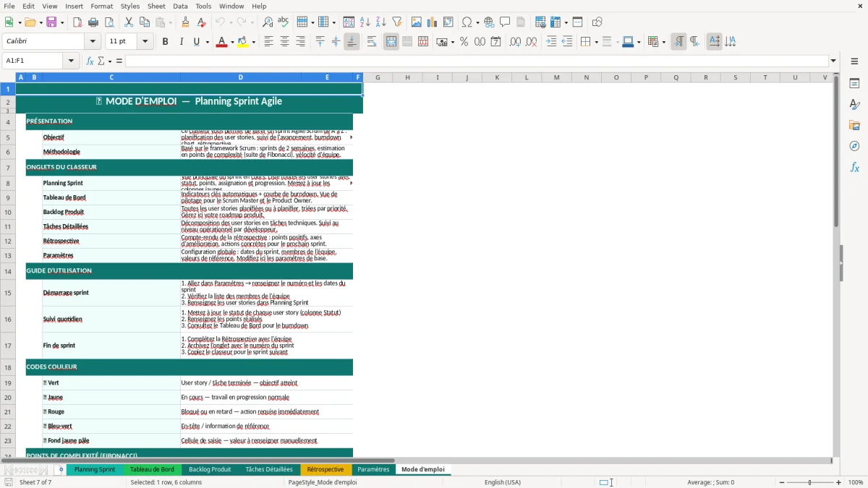Insert a comment
This screenshot has width=868, height=488.
[x=505, y=22]
